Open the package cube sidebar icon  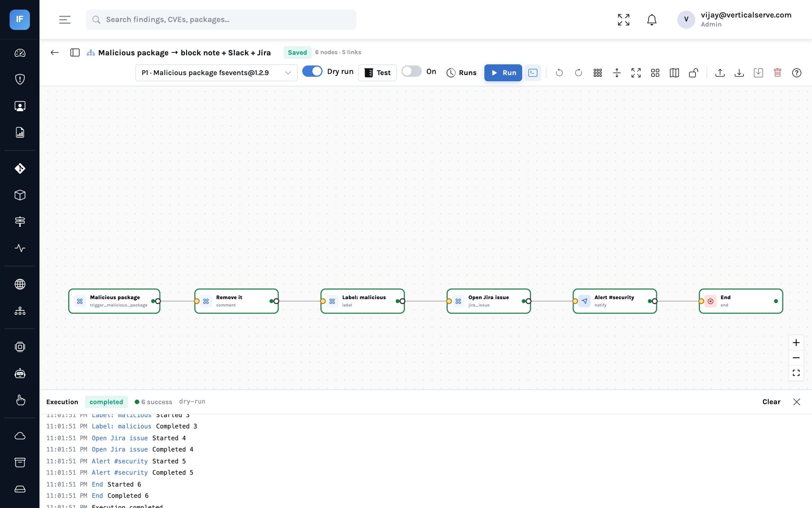click(x=20, y=195)
